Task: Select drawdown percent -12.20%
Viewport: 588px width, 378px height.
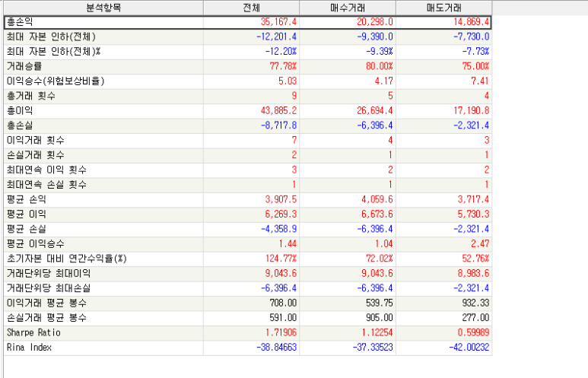Action: 281,52
